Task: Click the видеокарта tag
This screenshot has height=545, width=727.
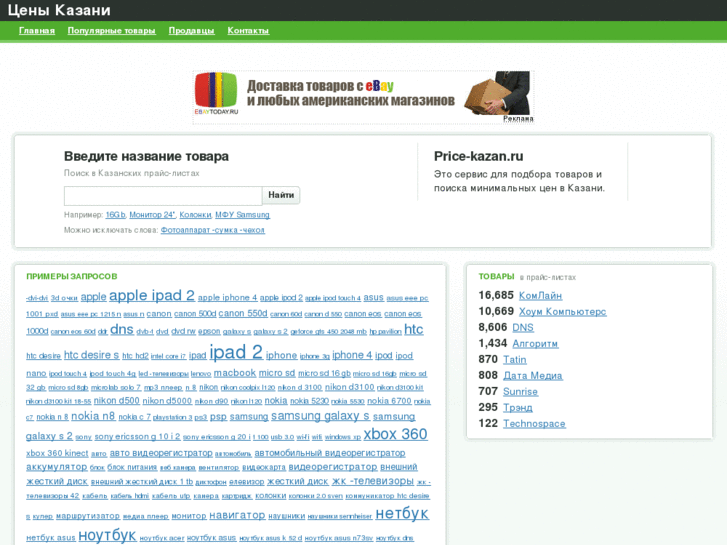Action: tap(264, 468)
